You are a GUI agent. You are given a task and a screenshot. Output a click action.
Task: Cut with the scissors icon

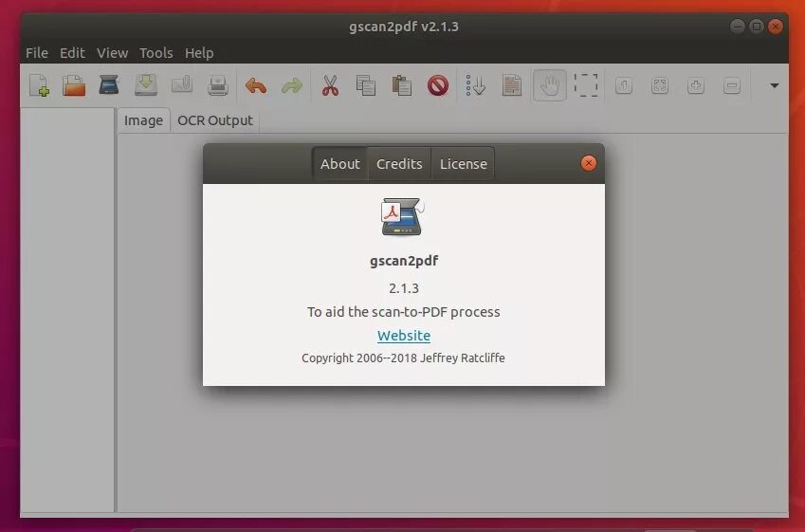(331, 85)
